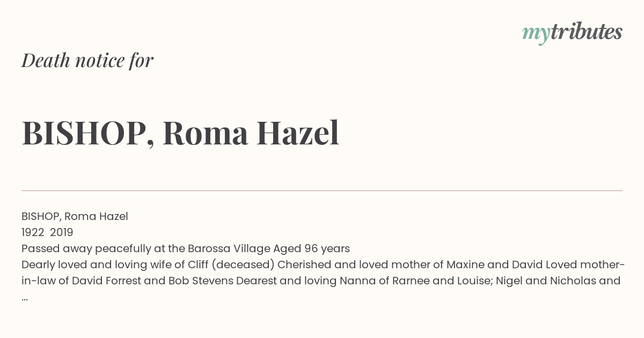The height and width of the screenshot is (338, 644).
Task: Click the dark "tributes" part of logo
Action: click(586, 32)
